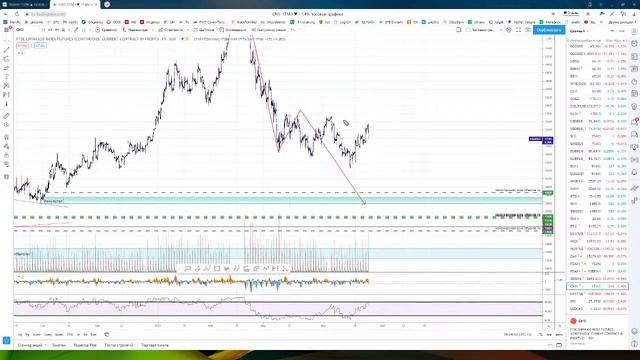Click the red value tag above the chart

[x=22, y=46]
